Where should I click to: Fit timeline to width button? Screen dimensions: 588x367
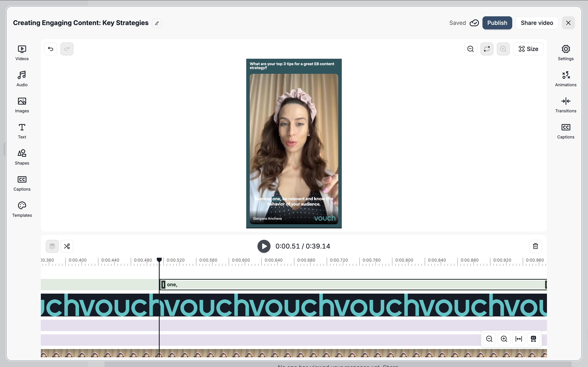pos(519,339)
